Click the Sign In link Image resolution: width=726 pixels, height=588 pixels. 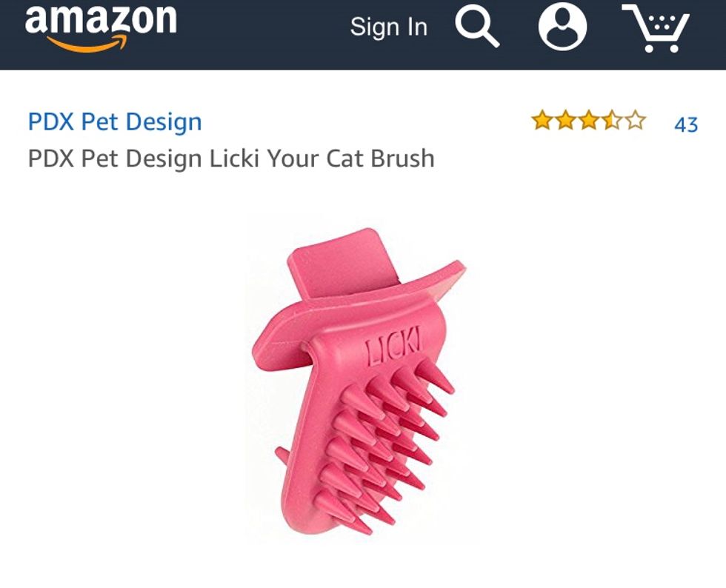click(x=388, y=27)
